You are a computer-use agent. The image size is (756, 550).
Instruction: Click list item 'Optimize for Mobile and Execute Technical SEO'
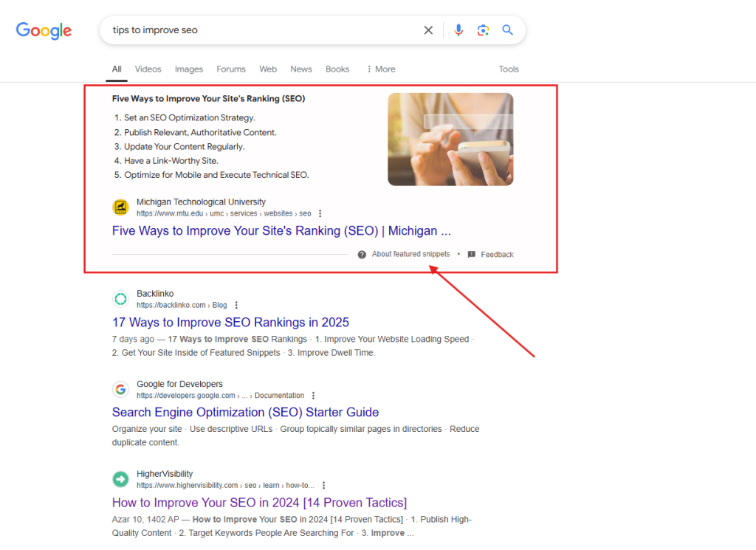tap(216, 175)
